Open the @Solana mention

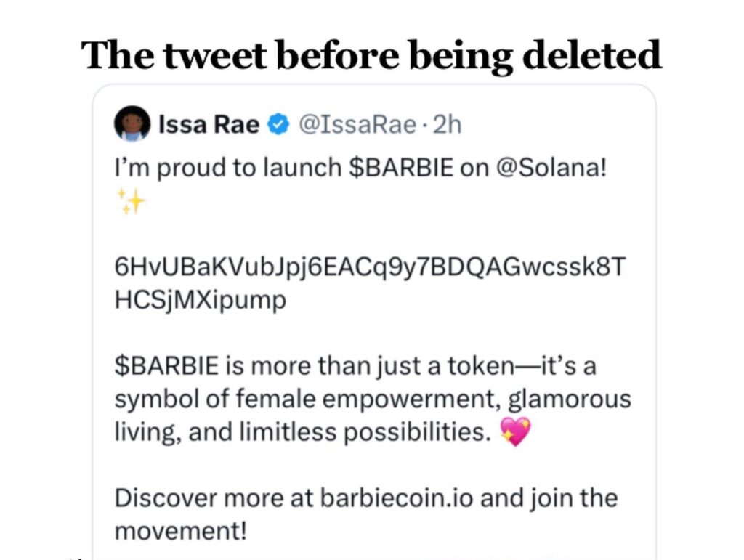tap(551, 168)
